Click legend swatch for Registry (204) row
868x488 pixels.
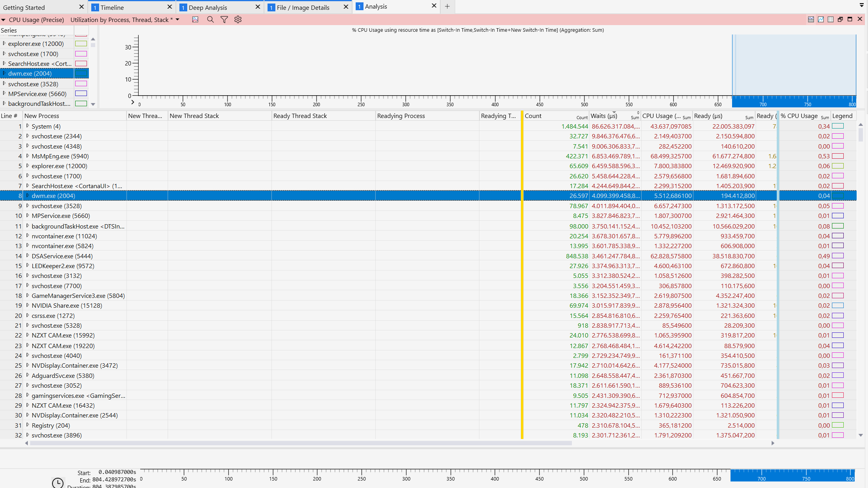coord(838,425)
